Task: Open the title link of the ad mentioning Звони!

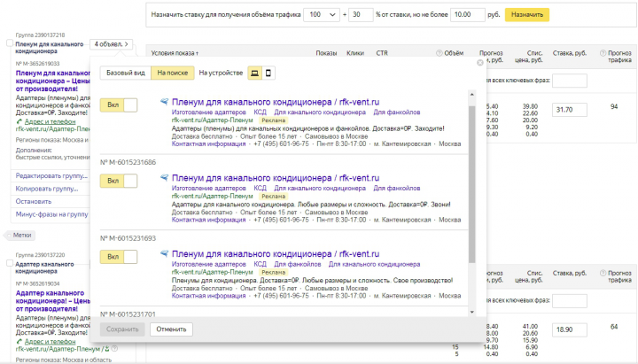Action: pos(276,178)
